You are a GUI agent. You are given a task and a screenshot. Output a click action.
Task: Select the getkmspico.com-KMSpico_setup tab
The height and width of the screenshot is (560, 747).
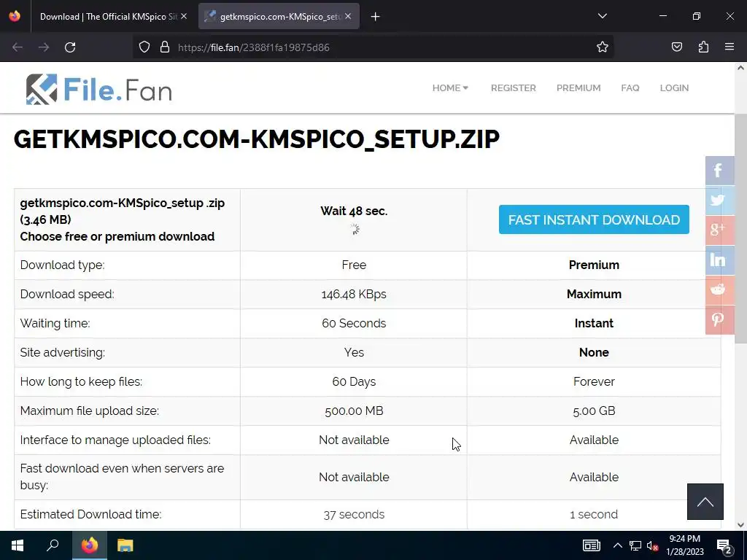click(x=279, y=17)
